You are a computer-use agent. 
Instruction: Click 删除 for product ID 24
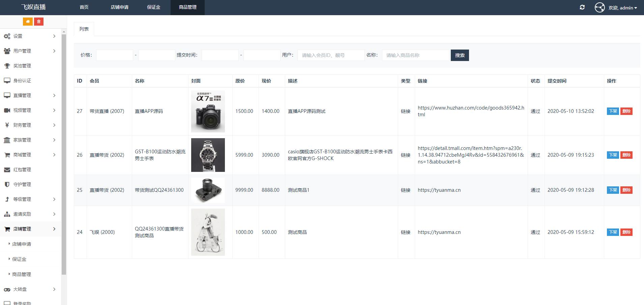click(626, 232)
